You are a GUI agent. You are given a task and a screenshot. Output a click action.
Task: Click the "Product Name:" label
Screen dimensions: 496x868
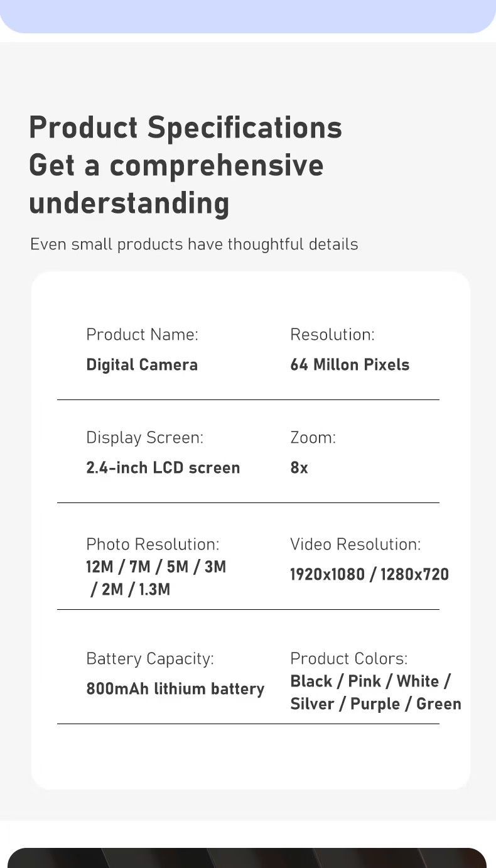[142, 335]
